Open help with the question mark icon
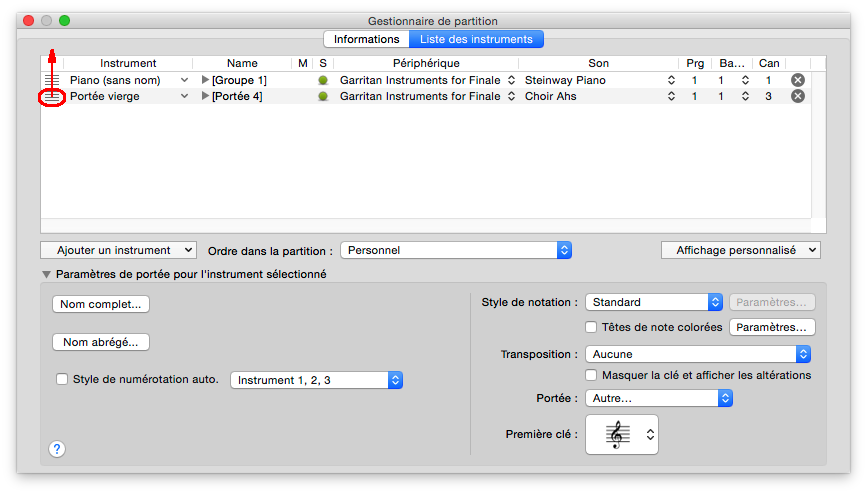The height and width of the screenshot is (494, 867). coord(56,449)
